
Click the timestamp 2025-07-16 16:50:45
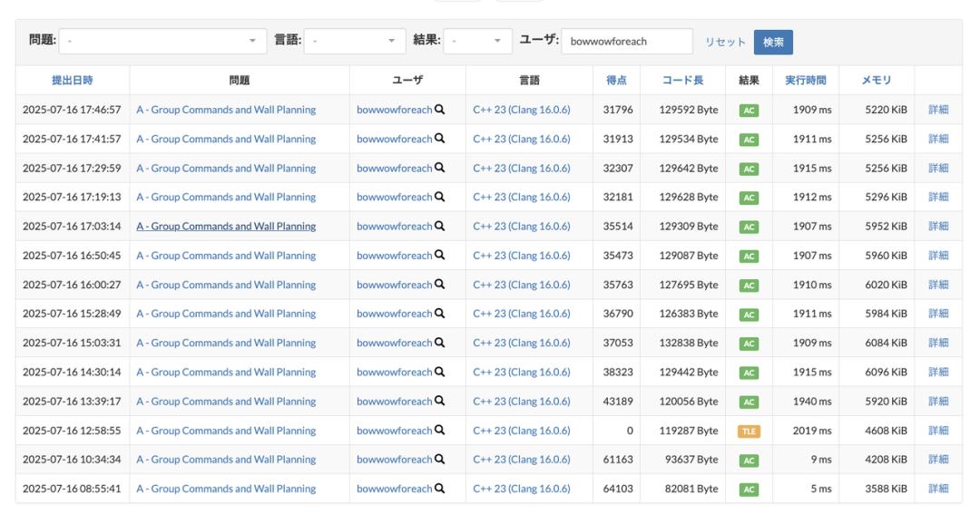72,255
